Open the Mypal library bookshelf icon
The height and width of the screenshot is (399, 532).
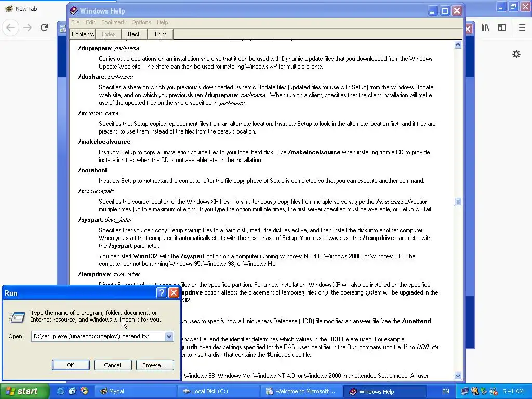pos(485,28)
